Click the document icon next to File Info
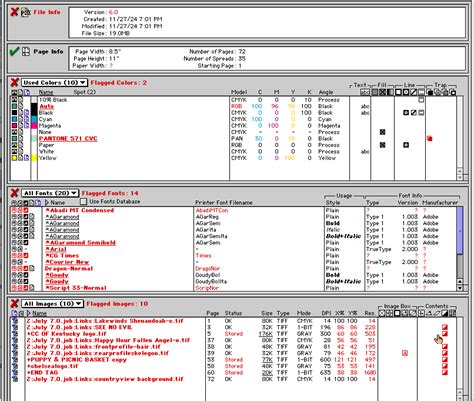474x401 pixels. pos(26,13)
